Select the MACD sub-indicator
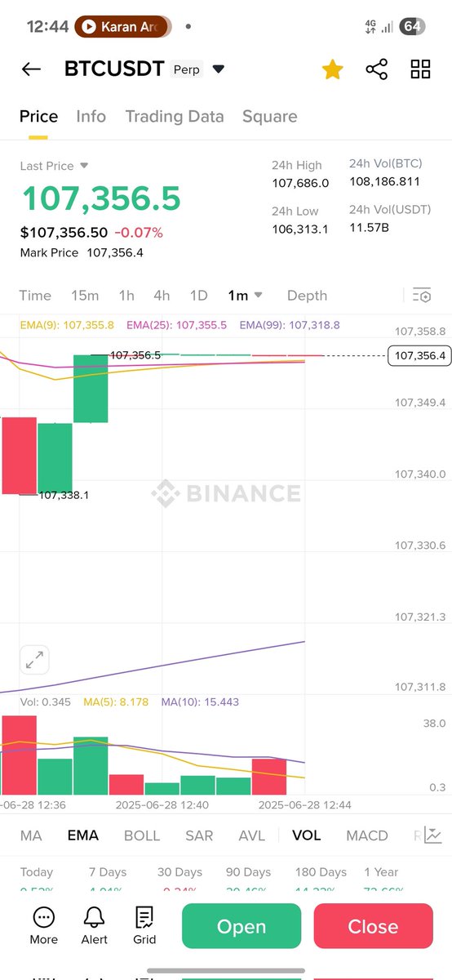 point(367,835)
